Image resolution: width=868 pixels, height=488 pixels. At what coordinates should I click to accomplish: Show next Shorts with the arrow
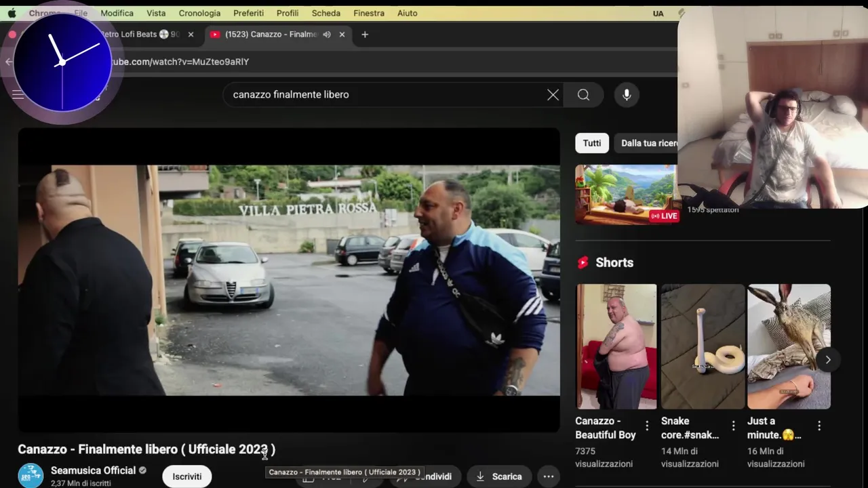(828, 360)
